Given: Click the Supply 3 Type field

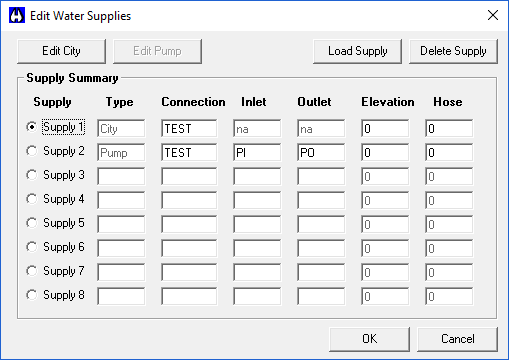Looking at the screenshot, I should (121, 176).
